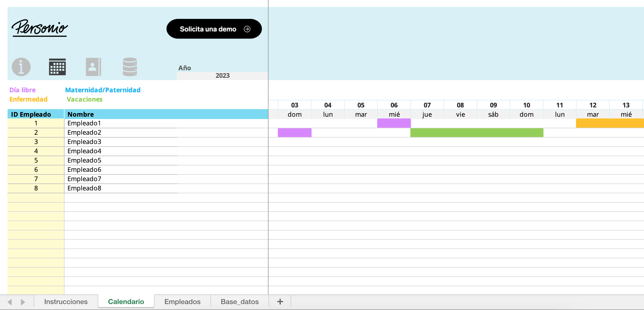Select the sáb weekday cell under 09
644x310 pixels.
tap(493, 114)
